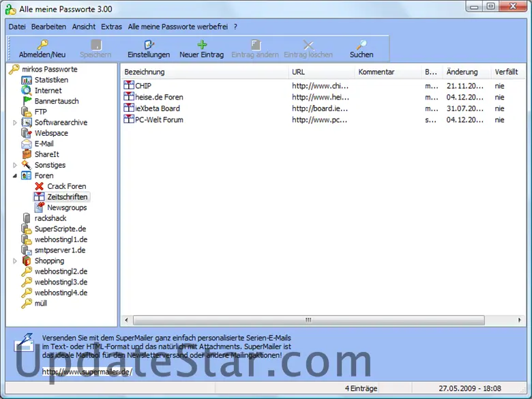Expand the Shopping tree node
The width and height of the screenshot is (532, 399).
(15, 261)
